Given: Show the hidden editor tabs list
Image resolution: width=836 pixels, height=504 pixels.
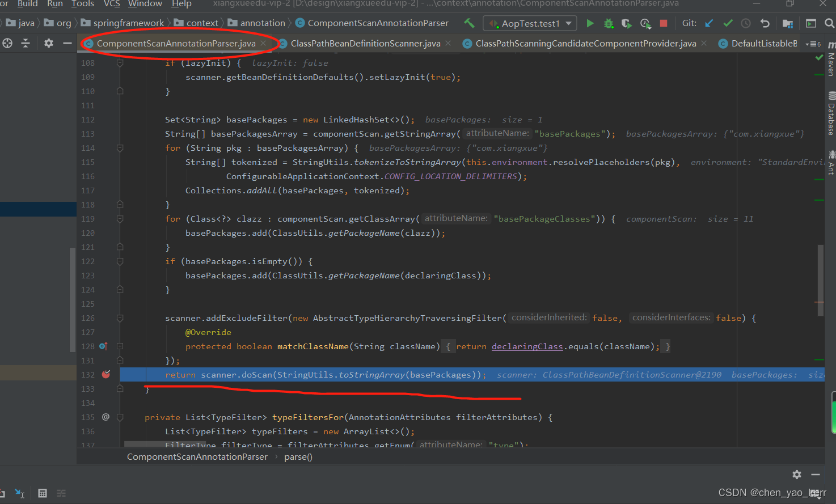Looking at the screenshot, I should click(813, 44).
